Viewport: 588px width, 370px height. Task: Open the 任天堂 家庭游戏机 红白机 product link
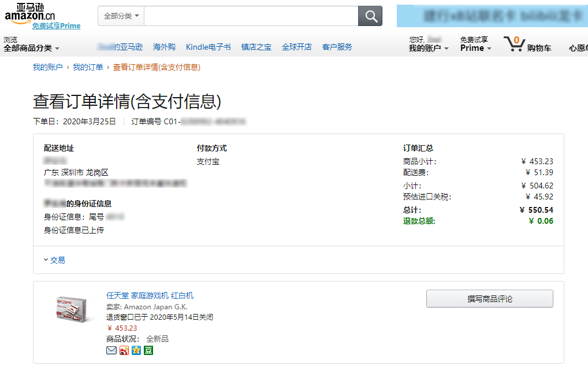[x=150, y=295]
